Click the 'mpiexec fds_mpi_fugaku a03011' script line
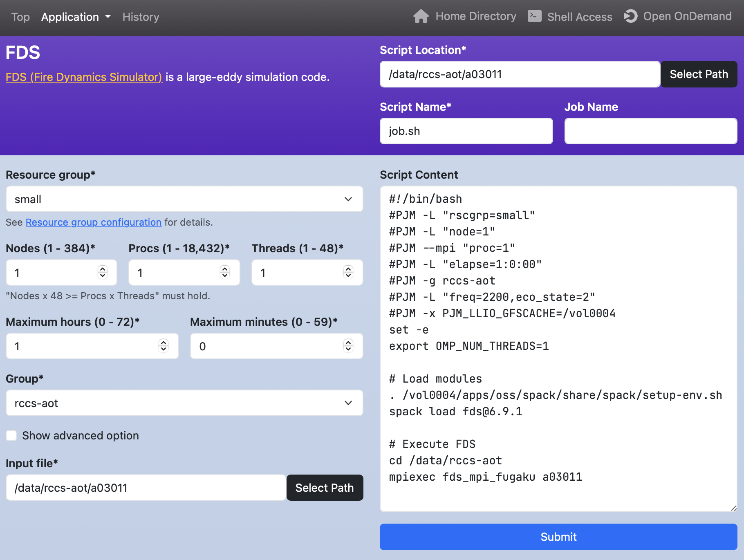The height and width of the screenshot is (560, 744). coord(486,477)
